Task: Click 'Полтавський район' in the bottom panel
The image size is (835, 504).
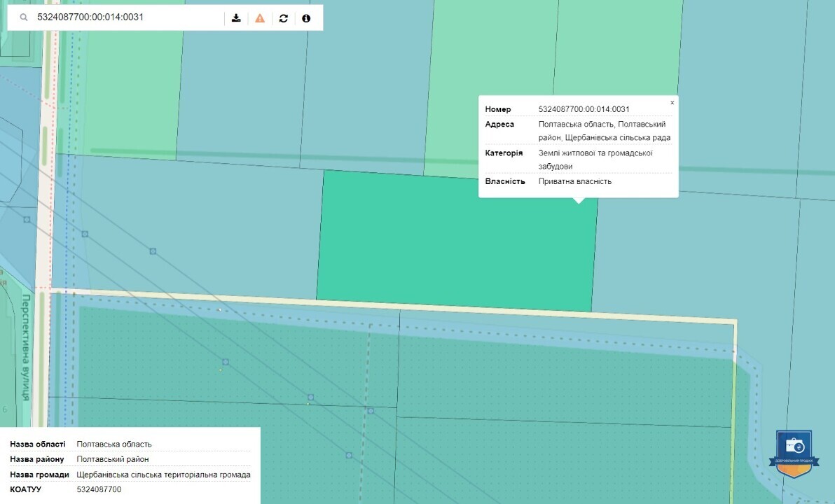Action: (x=113, y=459)
